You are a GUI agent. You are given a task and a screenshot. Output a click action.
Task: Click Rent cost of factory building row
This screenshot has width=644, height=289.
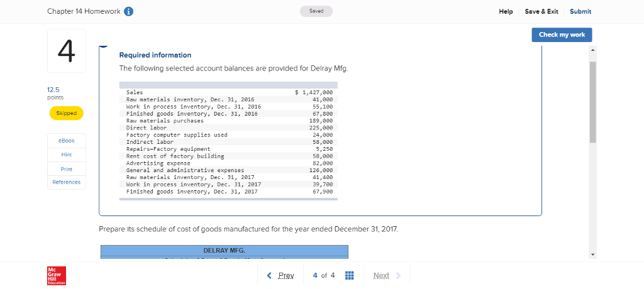228,156
